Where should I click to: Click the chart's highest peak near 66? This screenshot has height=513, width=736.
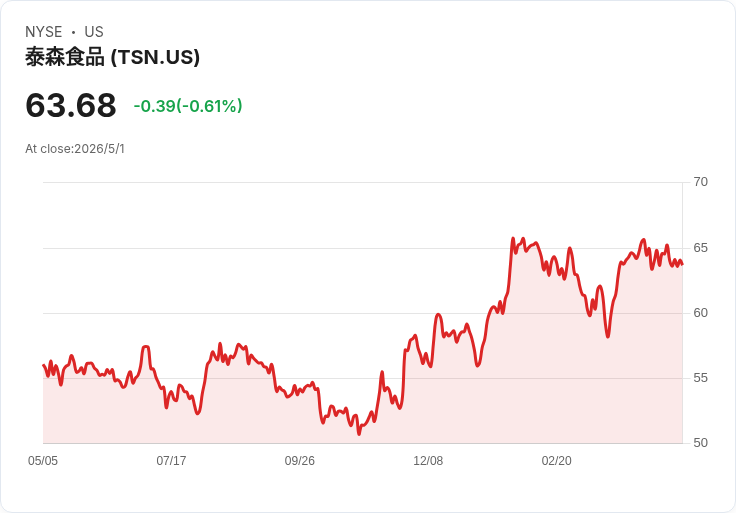click(513, 238)
